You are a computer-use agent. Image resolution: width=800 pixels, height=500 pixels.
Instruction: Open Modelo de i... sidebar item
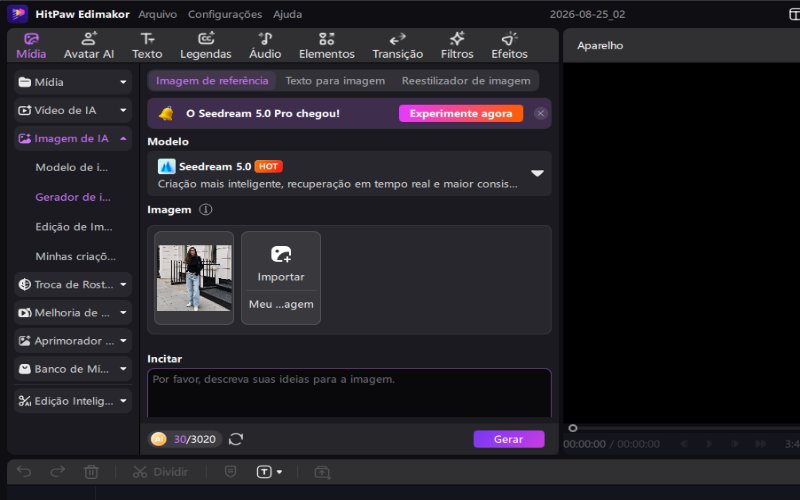point(71,167)
